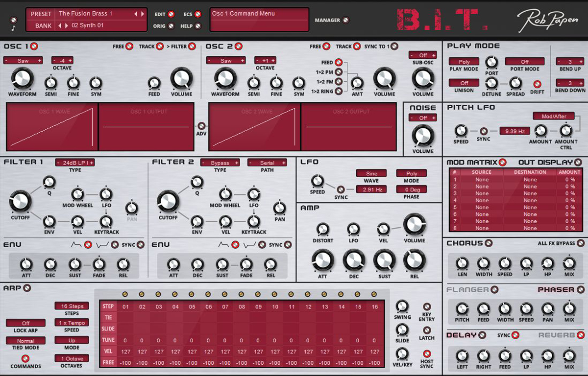This screenshot has width=588, height=376.
Task: Open PLAY MODE Poly dropdown
Action: tap(464, 62)
